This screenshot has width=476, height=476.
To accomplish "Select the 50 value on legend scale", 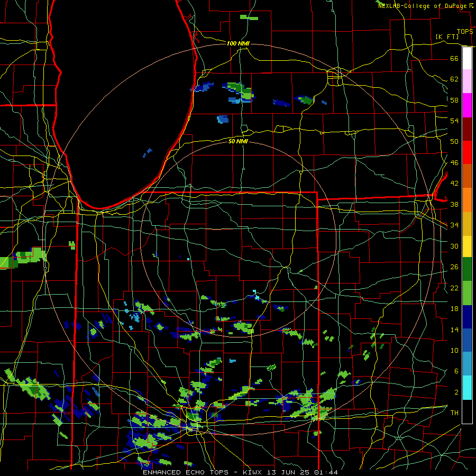I will pos(454,141).
